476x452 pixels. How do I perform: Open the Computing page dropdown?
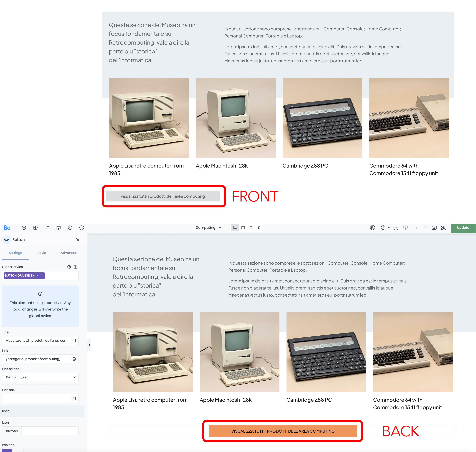[208, 228]
